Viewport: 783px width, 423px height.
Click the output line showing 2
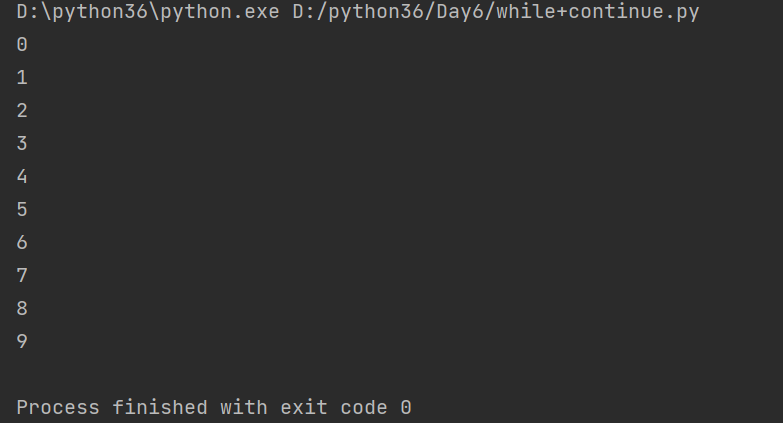(22, 111)
